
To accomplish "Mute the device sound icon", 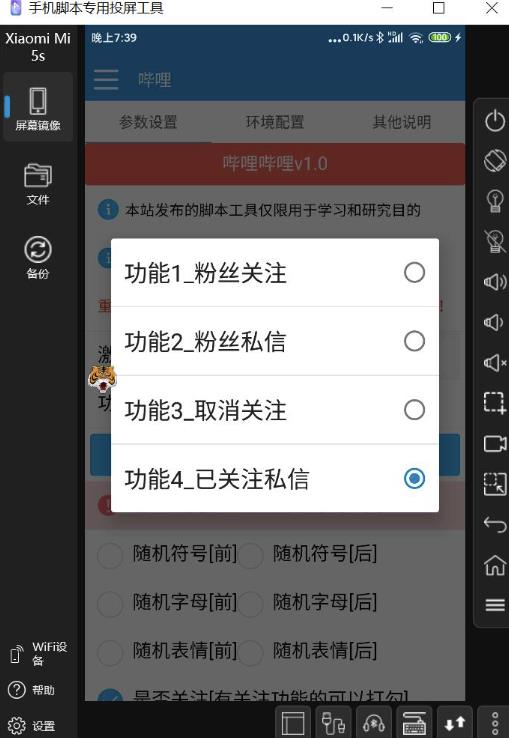I will pyautogui.click(x=495, y=363).
